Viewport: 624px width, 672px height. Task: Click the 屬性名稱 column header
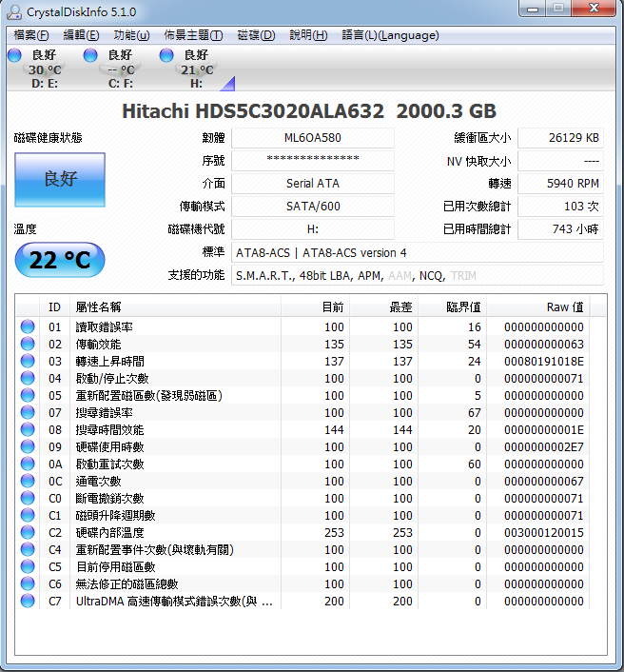[x=174, y=306]
